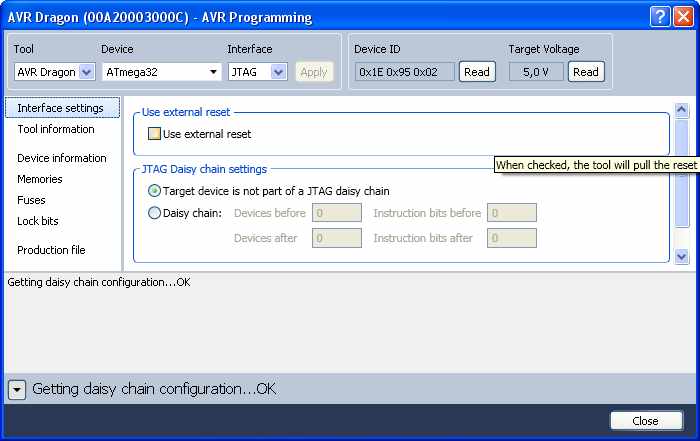Open the Fuses page
700x441 pixels.
pos(31,200)
